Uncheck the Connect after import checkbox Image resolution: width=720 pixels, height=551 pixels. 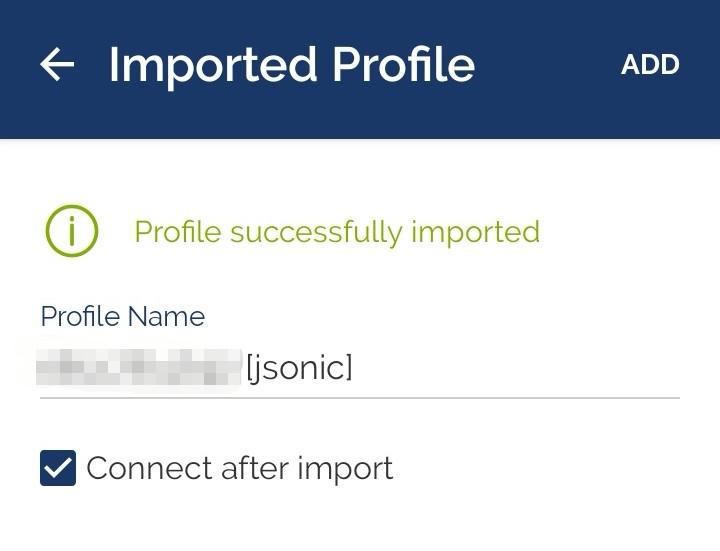coord(58,468)
